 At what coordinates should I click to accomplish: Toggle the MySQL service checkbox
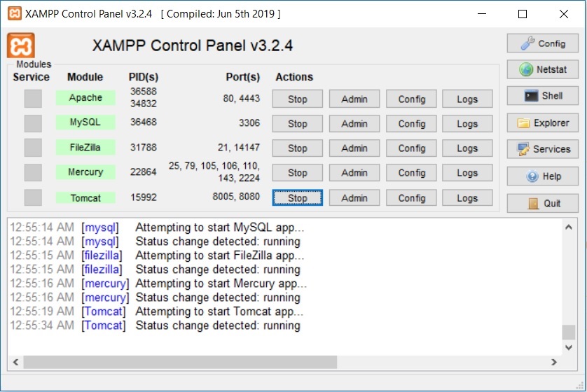(x=33, y=123)
